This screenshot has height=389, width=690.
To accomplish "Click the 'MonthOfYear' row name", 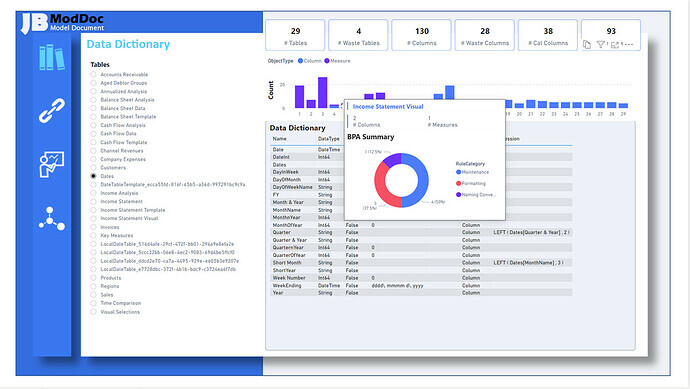I will 287,225.
